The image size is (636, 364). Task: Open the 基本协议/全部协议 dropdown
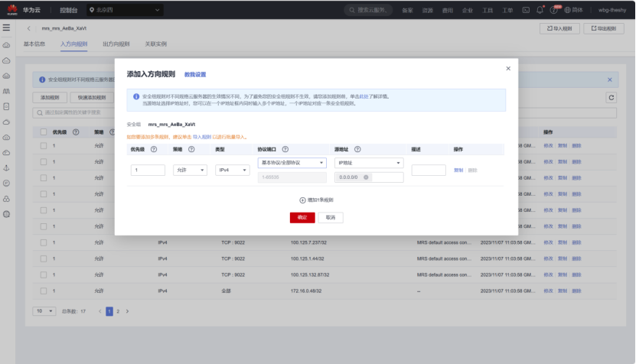292,163
